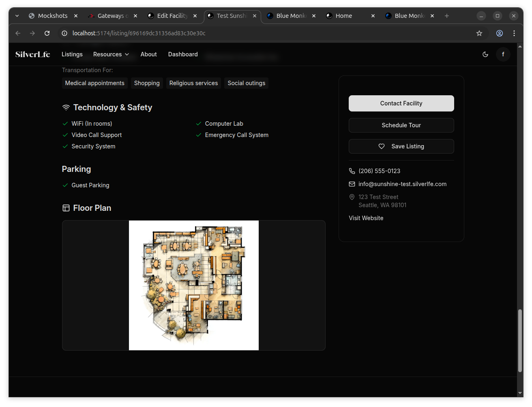
Task: Open the Visit Website link
Action: coord(366,218)
